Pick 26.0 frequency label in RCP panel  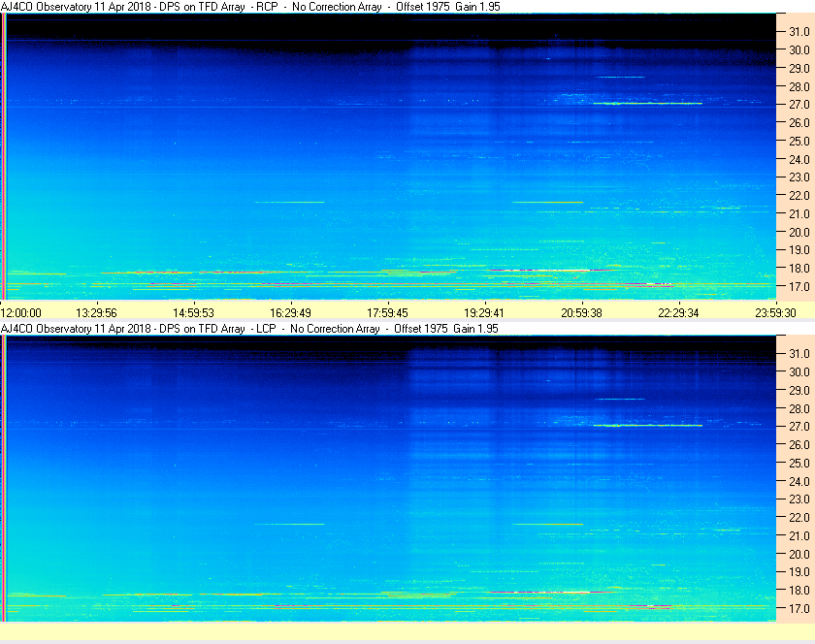pyautogui.click(x=799, y=122)
